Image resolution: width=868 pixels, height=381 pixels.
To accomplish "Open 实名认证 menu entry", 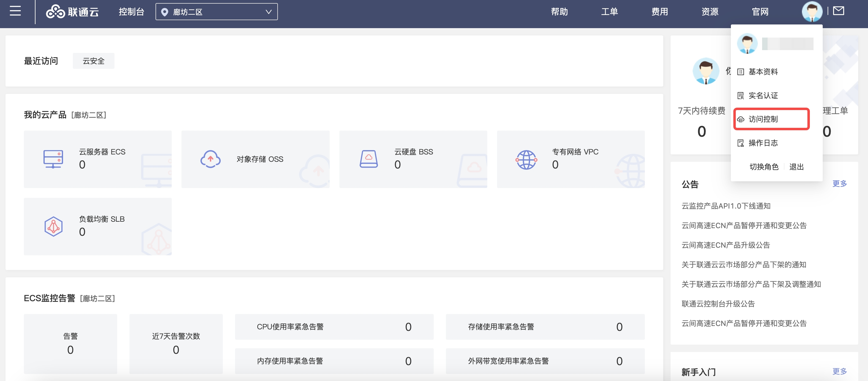I will (x=763, y=96).
